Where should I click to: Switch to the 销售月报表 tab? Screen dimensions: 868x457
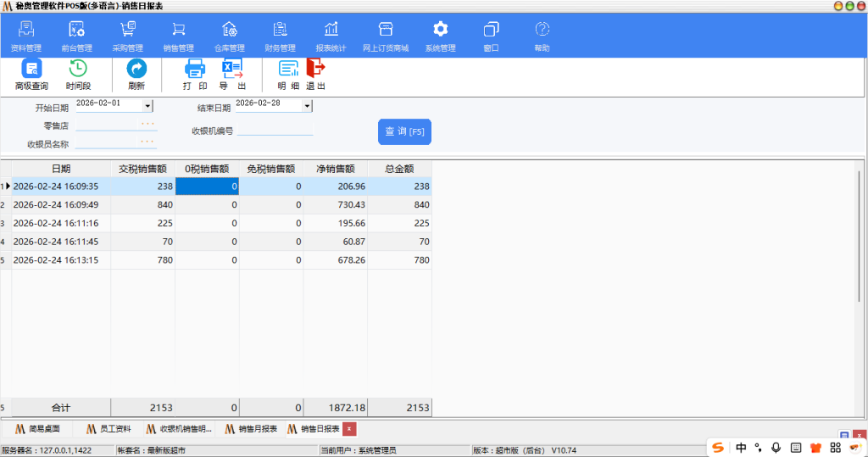tap(251, 429)
